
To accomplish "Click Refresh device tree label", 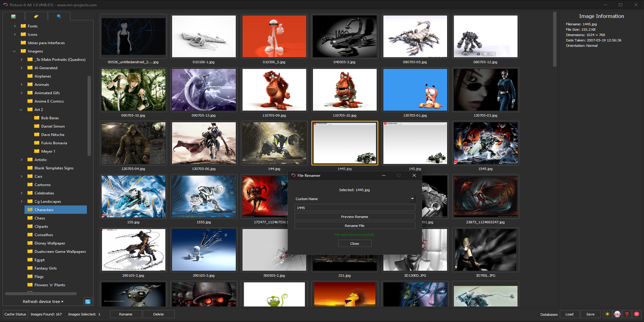I will pyautogui.click(x=43, y=302).
